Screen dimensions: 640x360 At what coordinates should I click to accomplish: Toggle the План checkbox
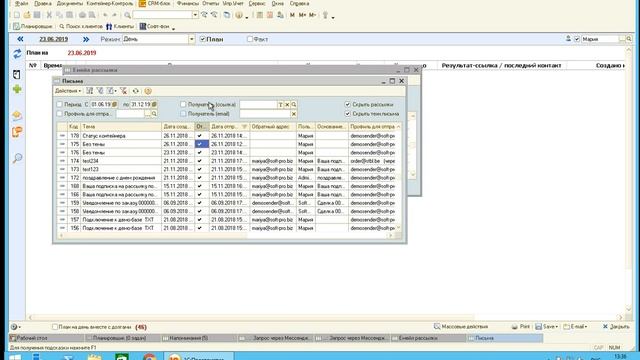point(202,39)
